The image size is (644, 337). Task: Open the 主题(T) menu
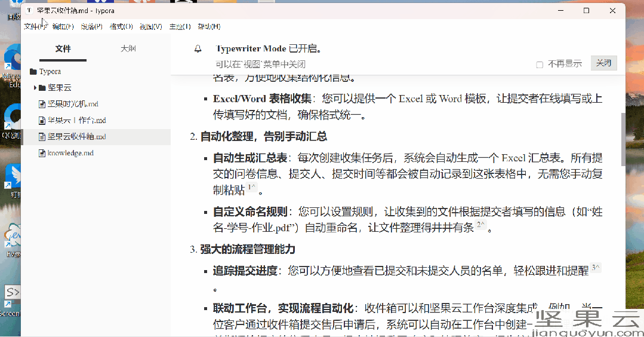click(180, 27)
